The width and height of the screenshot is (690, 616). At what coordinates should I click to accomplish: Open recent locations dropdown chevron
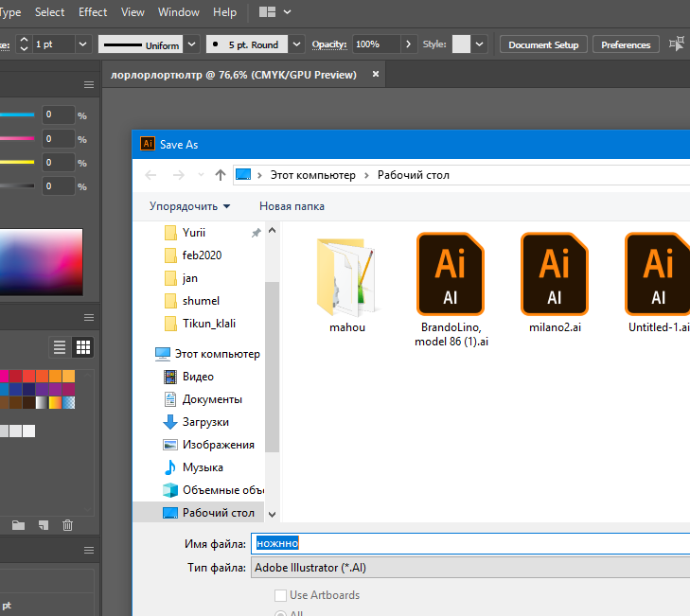201,175
